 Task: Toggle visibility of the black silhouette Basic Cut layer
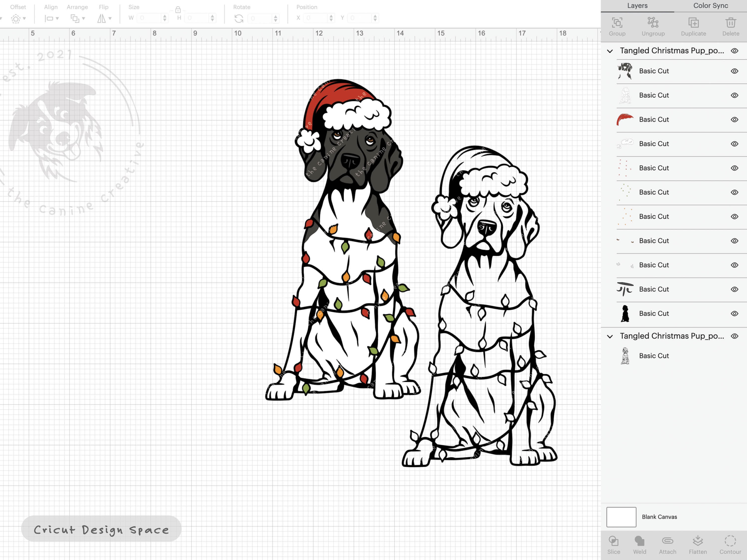click(x=735, y=313)
